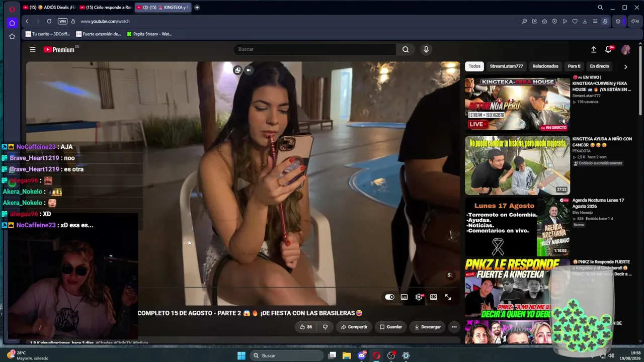Open File Explorer from the taskbar
The width and height of the screenshot is (644, 362).
point(347,355)
